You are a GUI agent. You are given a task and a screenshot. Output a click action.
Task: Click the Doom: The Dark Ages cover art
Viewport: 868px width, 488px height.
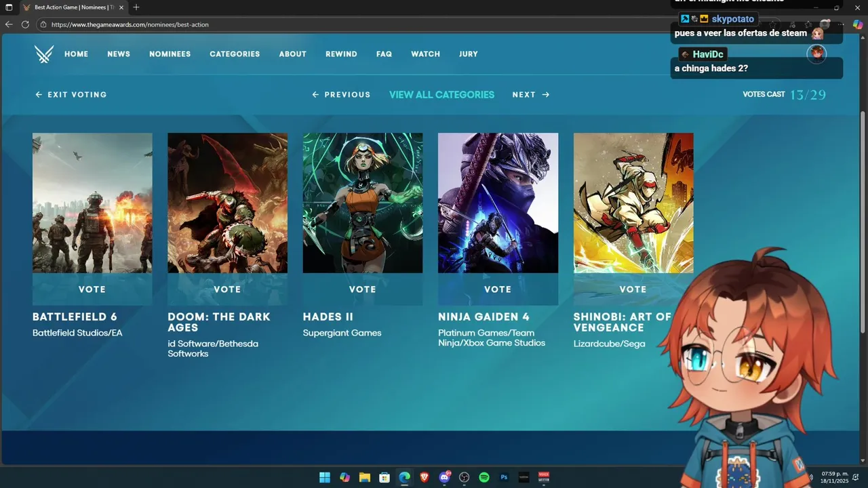pyautogui.click(x=227, y=203)
